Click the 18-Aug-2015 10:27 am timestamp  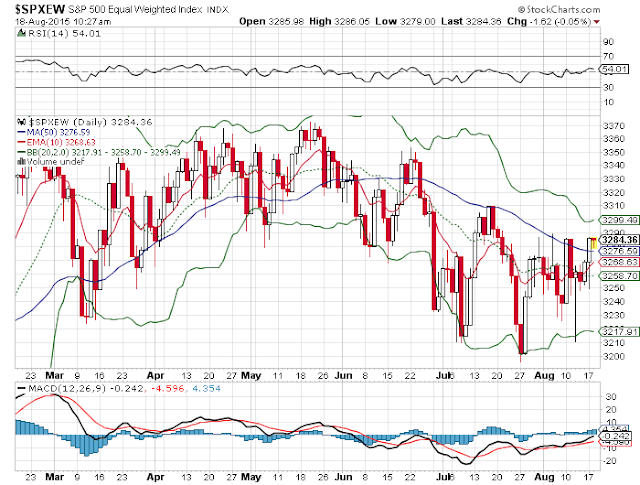pyautogui.click(x=63, y=22)
